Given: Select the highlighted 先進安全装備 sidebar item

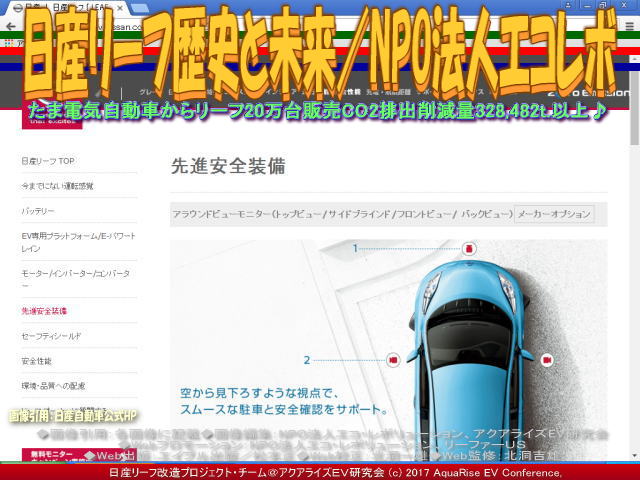Looking at the screenshot, I should (44, 311).
